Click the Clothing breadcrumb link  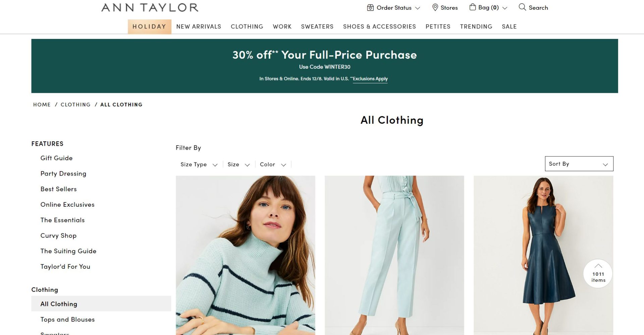coord(75,105)
